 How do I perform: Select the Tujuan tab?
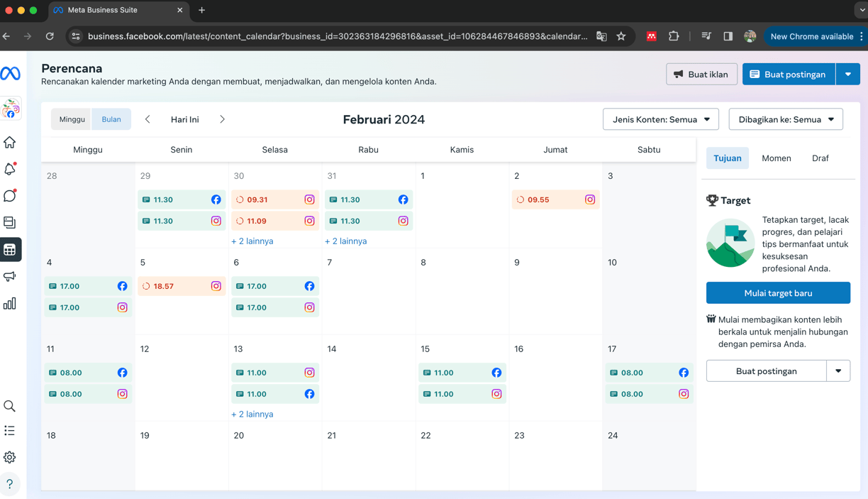coord(728,158)
